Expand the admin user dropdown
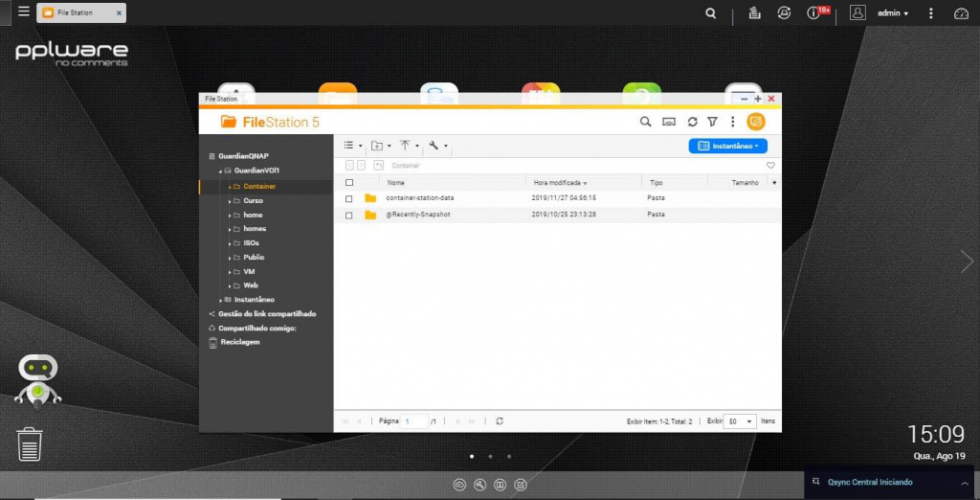This screenshot has width=980, height=500. 893,13
